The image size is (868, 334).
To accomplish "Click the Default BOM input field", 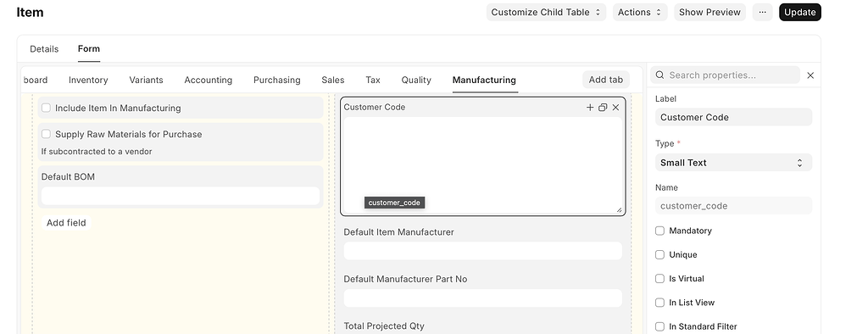I will (x=181, y=196).
